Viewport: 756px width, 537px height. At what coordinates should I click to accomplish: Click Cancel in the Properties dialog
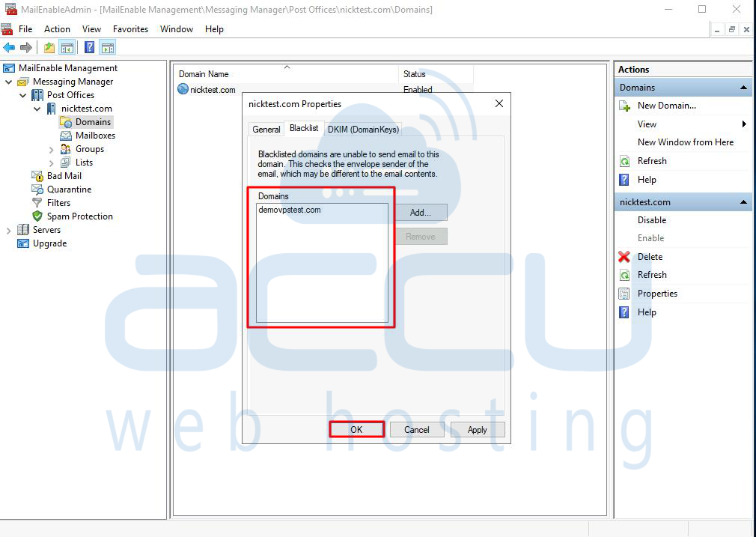pyautogui.click(x=417, y=430)
